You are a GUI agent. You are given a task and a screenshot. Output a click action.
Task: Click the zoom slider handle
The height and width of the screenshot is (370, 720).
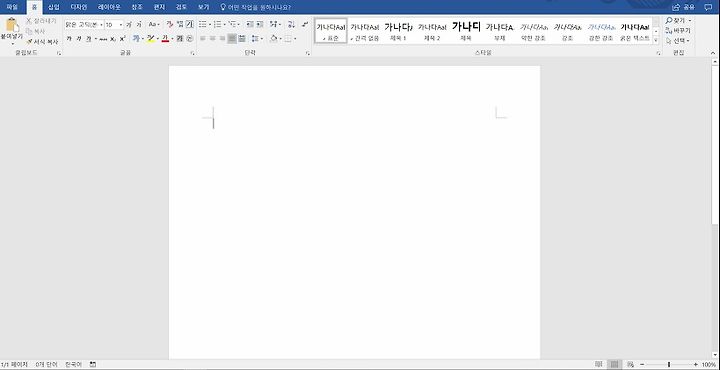(x=669, y=364)
